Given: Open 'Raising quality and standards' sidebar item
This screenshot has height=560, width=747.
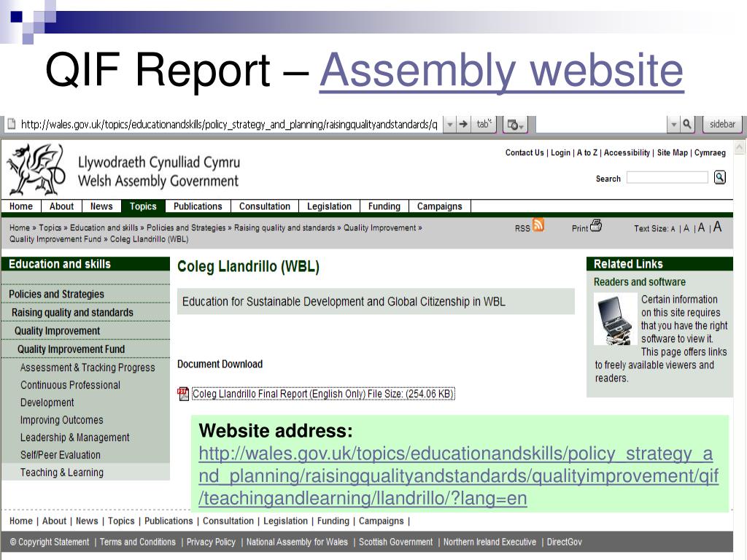Looking at the screenshot, I should point(72,312).
